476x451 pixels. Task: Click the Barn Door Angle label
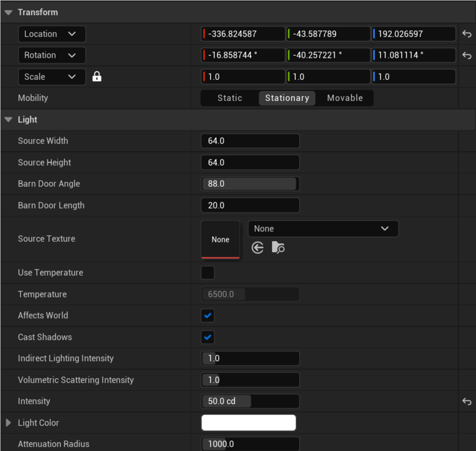click(x=49, y=184)
